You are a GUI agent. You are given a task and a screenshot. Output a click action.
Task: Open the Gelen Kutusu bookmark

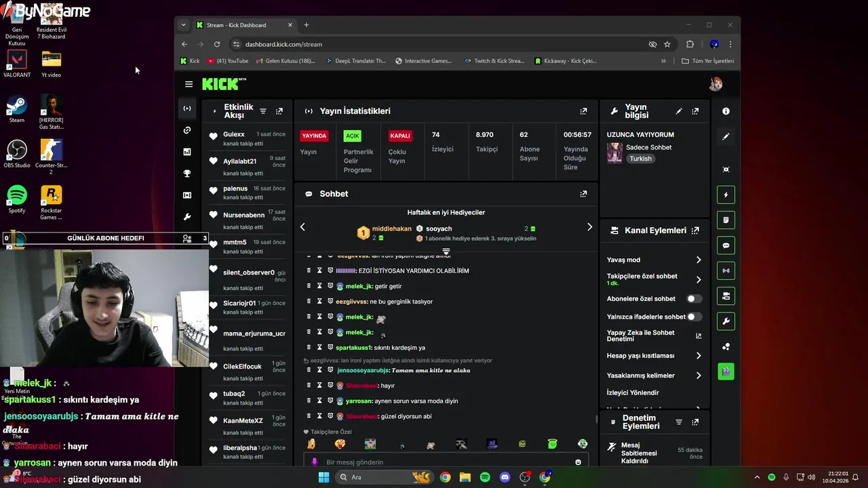pyautogui.click(x=285, y=61)
